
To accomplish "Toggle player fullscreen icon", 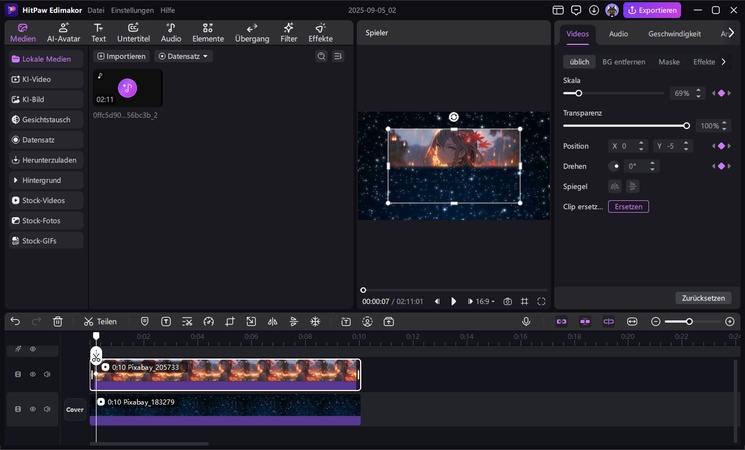I will coord(541,301).
